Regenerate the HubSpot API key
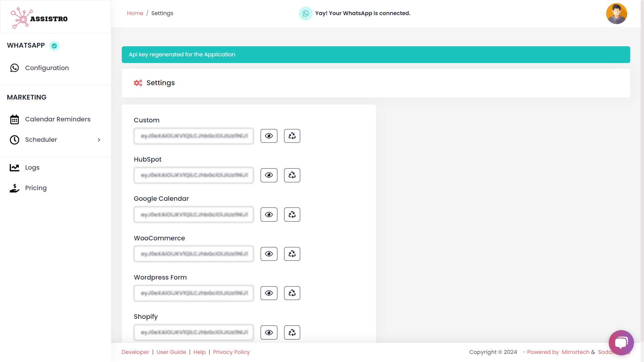This screenshot has width=644, height=362. (292, 175)
